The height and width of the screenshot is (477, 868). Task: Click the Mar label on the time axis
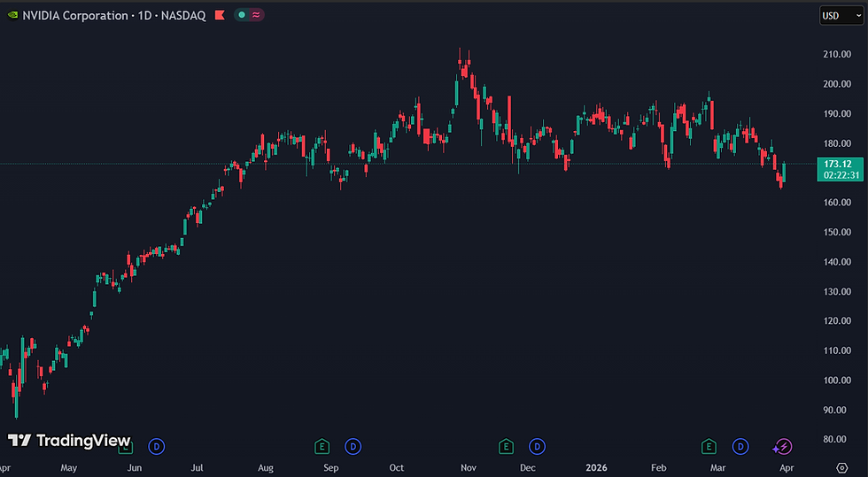point(718,468)
